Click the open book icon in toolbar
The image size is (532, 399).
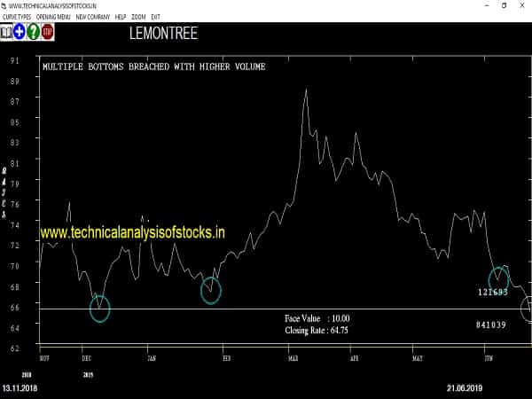[x=6, y=33]
